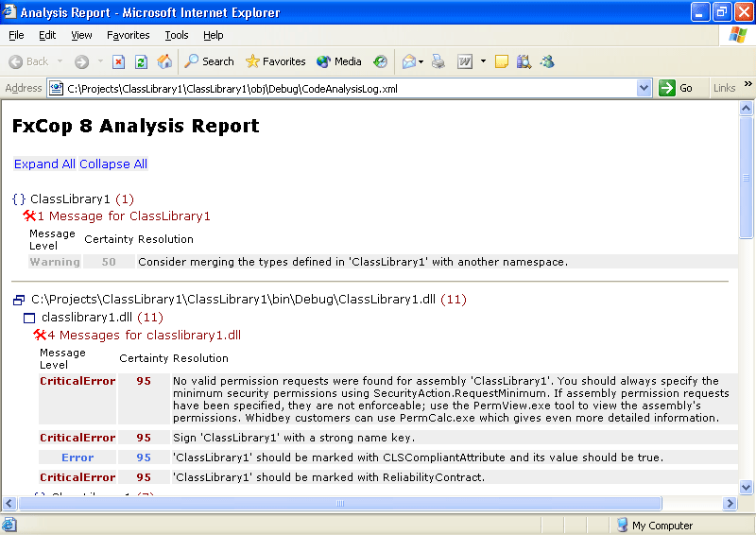Open the Search pane
This screenshot has height=535, width=756.
coord(209,61)
